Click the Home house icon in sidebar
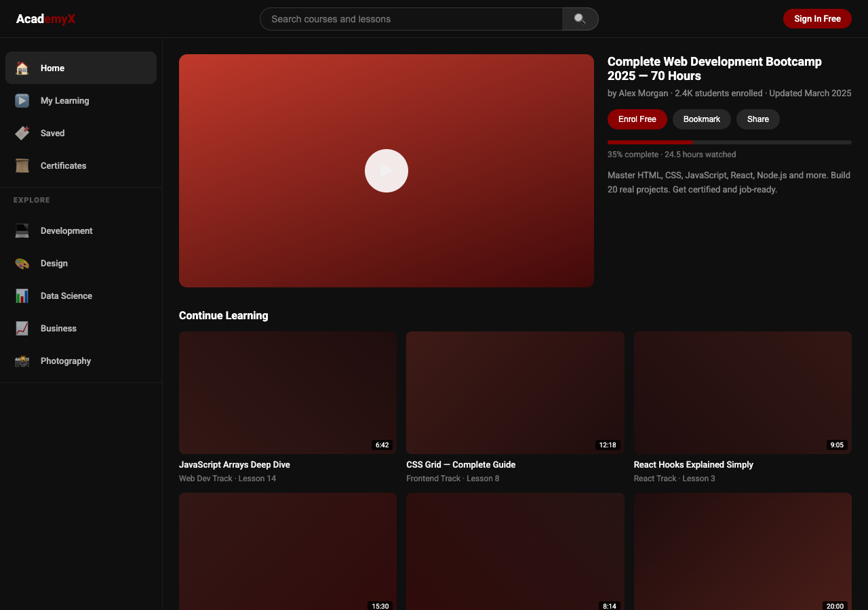Viewport: 868px width, 610px height. pyautogui.click(x=22, y=68)
